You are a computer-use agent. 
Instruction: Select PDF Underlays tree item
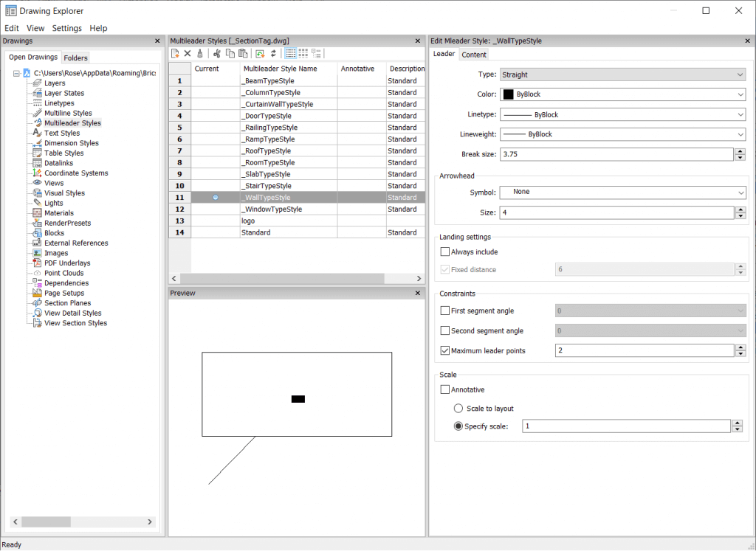coord(67,263)
